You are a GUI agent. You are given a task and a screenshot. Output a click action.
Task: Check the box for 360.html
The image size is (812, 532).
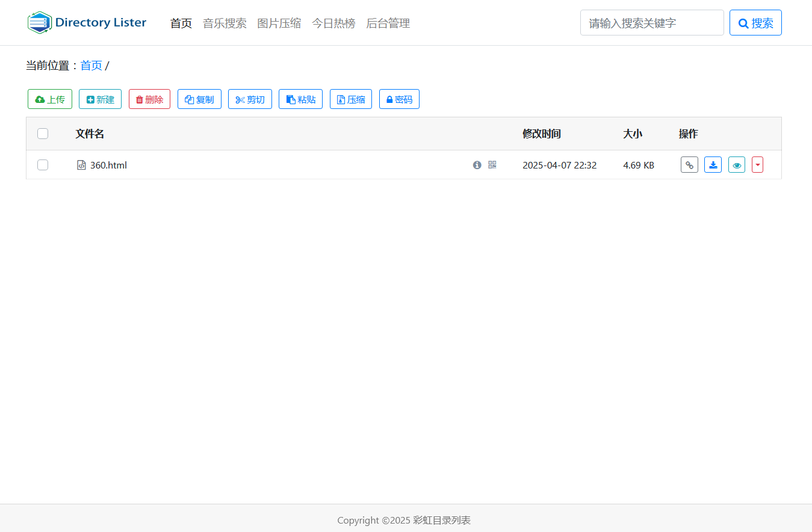[43, 165]
